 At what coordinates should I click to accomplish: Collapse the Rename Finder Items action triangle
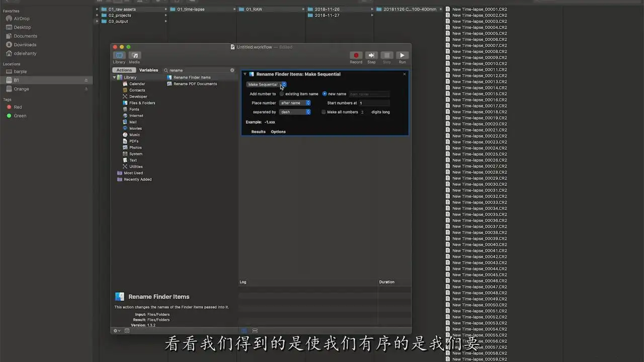[245, 74]
